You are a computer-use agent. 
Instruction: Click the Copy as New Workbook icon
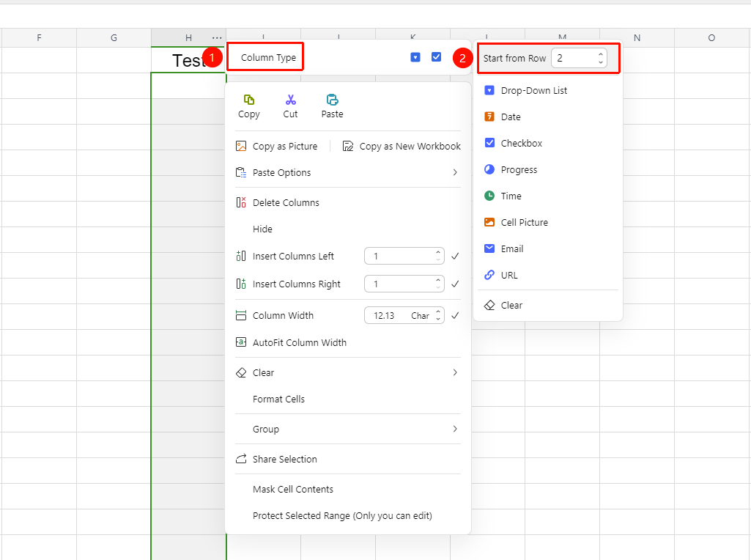pyautogui.click(x=348, y=146)
